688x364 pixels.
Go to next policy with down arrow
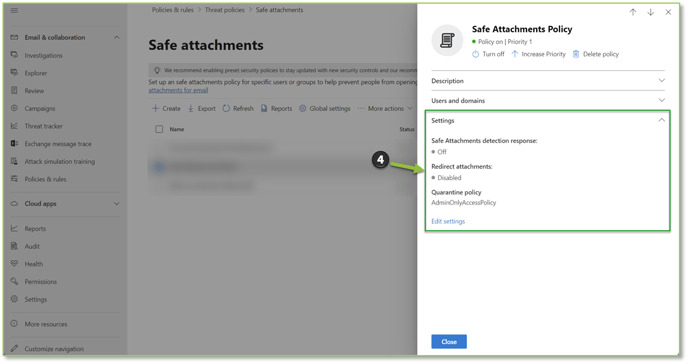point(651,12)
